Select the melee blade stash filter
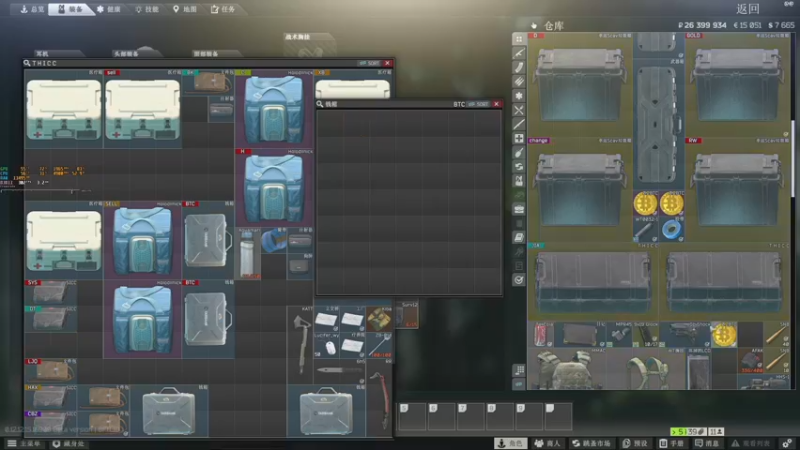800x450 pixels. (519, 124)
